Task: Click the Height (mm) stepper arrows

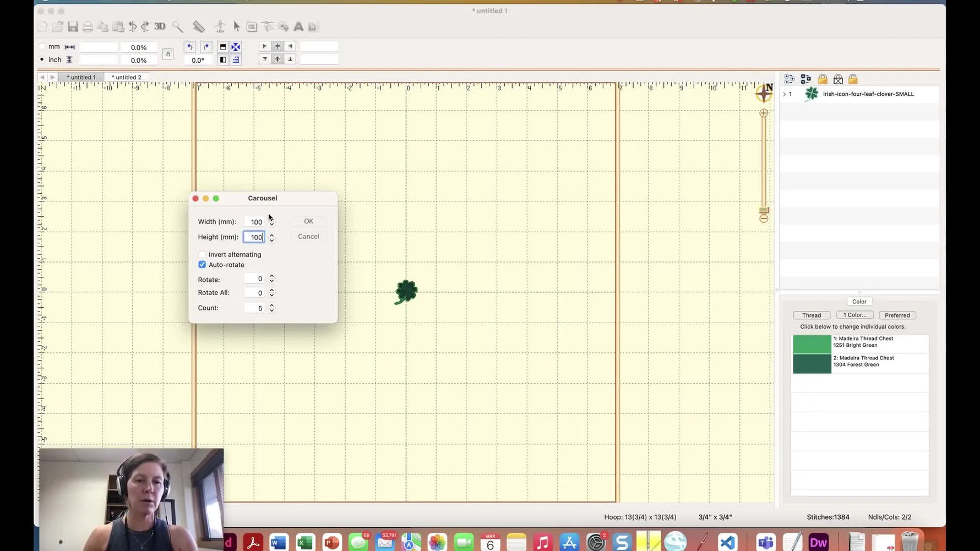Action: (271, 237)
